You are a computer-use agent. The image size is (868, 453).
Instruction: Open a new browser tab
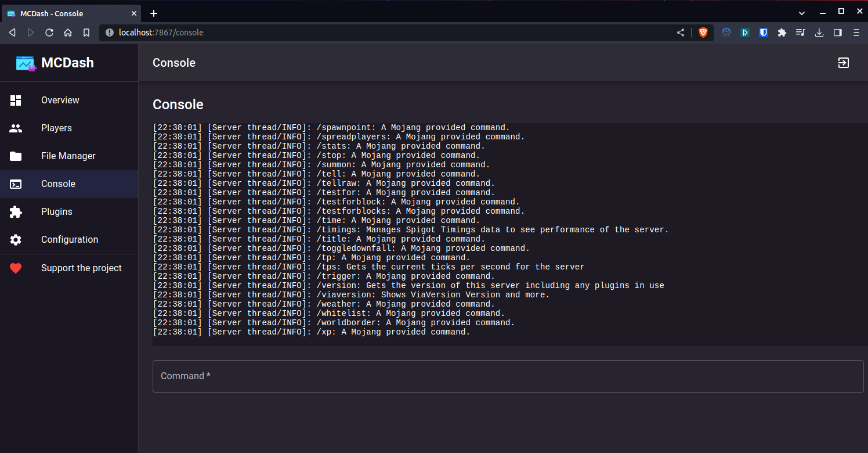click(x=154, y=13)
